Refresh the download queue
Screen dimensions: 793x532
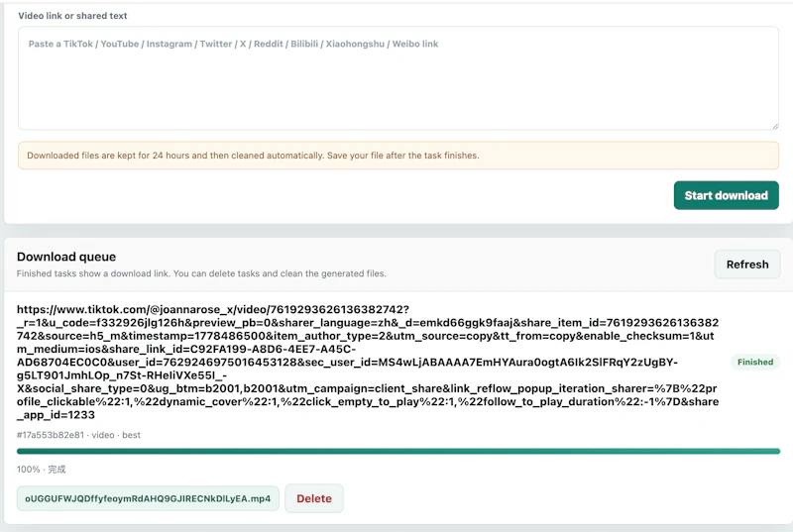747,265
